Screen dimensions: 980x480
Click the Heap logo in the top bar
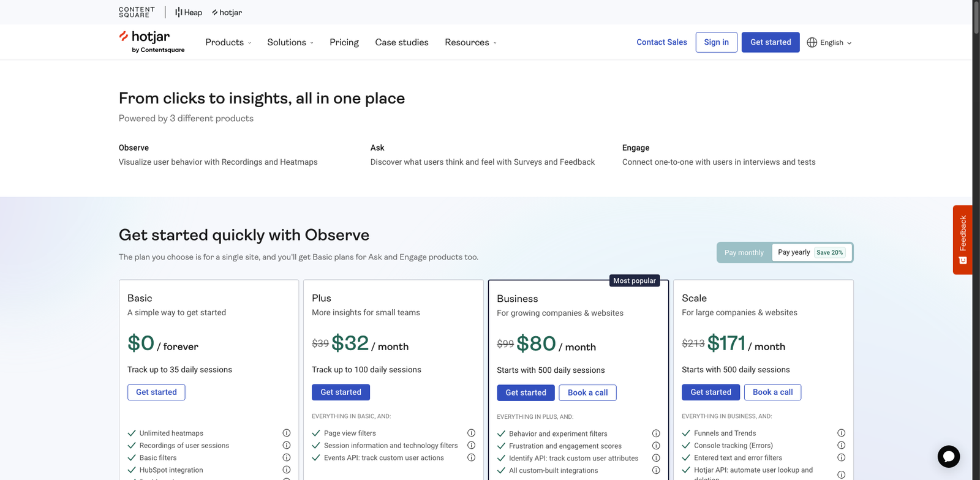187,12
